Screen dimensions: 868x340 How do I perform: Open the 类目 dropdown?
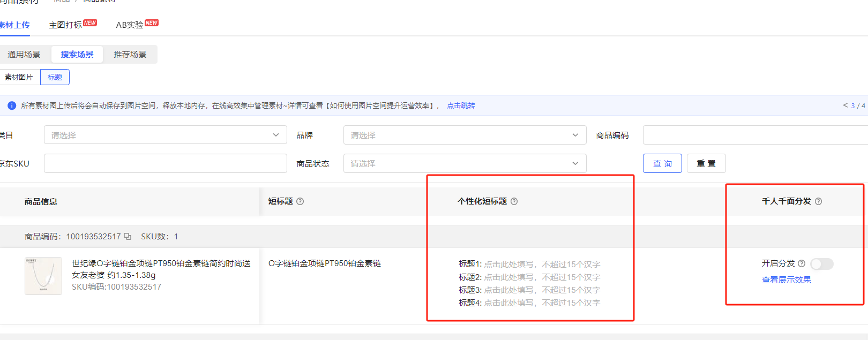click(165, 135)
